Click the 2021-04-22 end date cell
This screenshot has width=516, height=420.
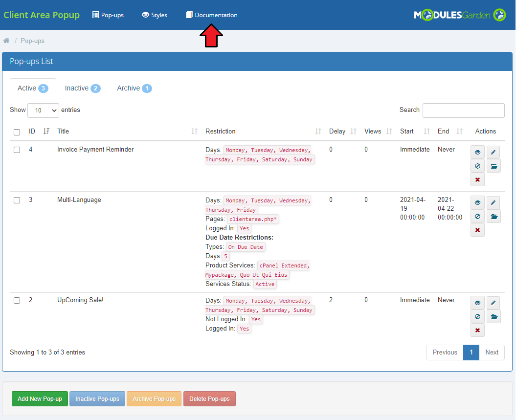[450, 208]
